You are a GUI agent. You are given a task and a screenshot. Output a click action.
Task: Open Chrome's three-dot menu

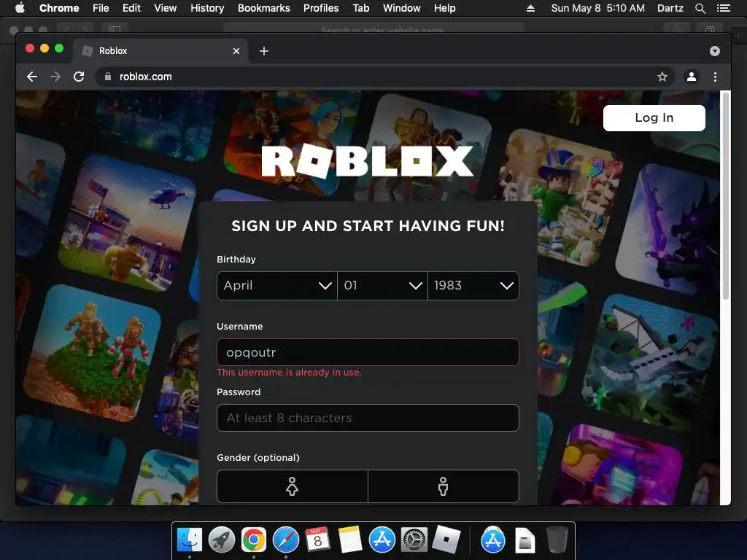click(x=715, y=77)
